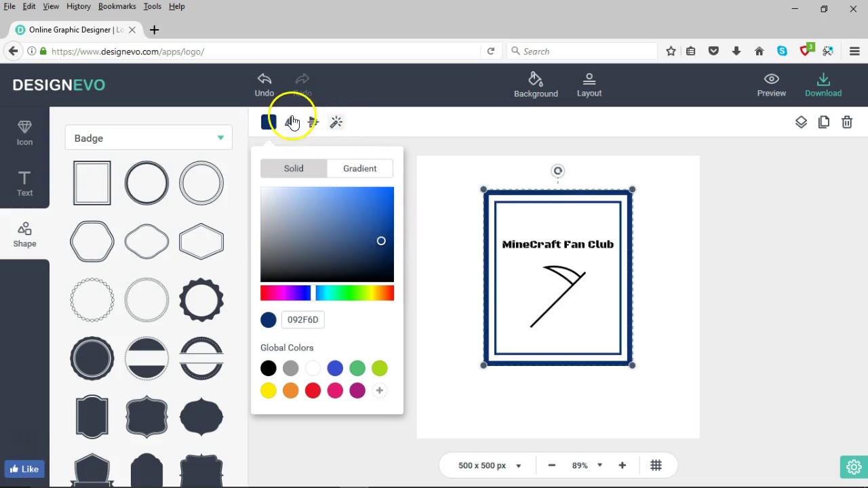Click the hex color field 092F6D

coord(303,320)
